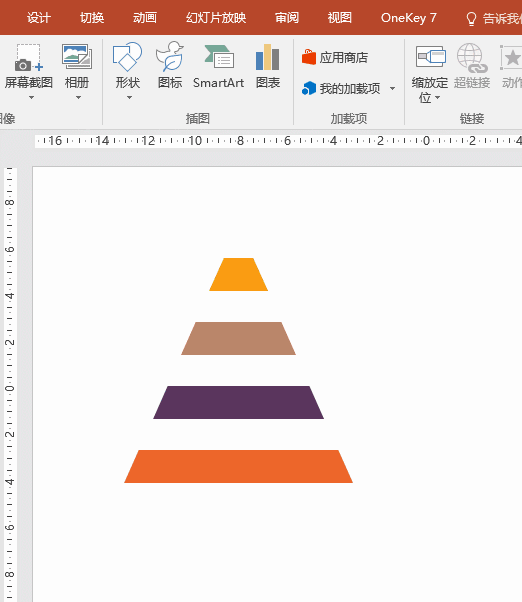Switch to the Design (设计) tab
Image resolution: width=522 pixels, height=602 pixels.
click(39, 18)
